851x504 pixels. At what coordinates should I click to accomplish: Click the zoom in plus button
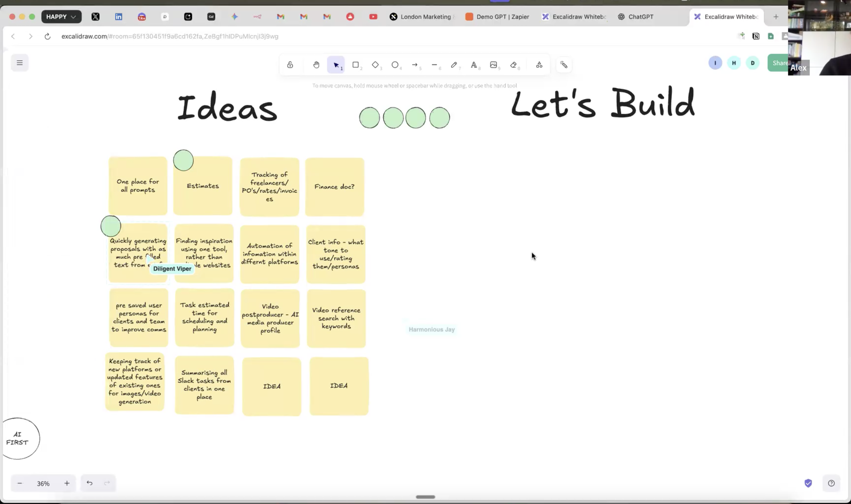67,483
